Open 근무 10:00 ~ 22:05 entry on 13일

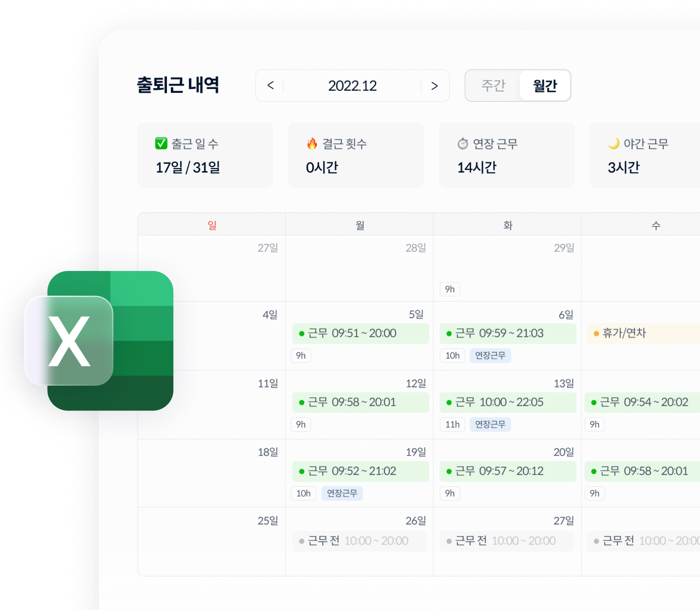(x=508, y=402)
